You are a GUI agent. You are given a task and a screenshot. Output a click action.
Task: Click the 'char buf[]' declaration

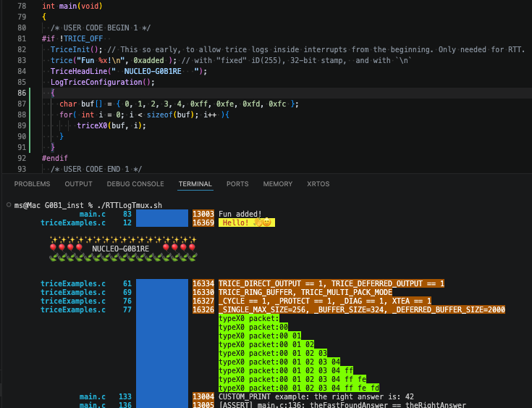click(x=81, y=104)
